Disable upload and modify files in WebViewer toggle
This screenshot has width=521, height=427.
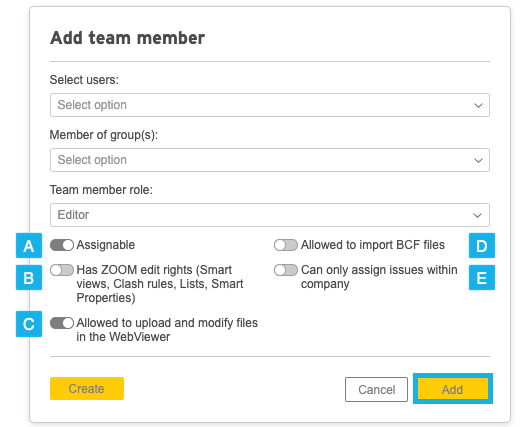(x=62, y=323)
